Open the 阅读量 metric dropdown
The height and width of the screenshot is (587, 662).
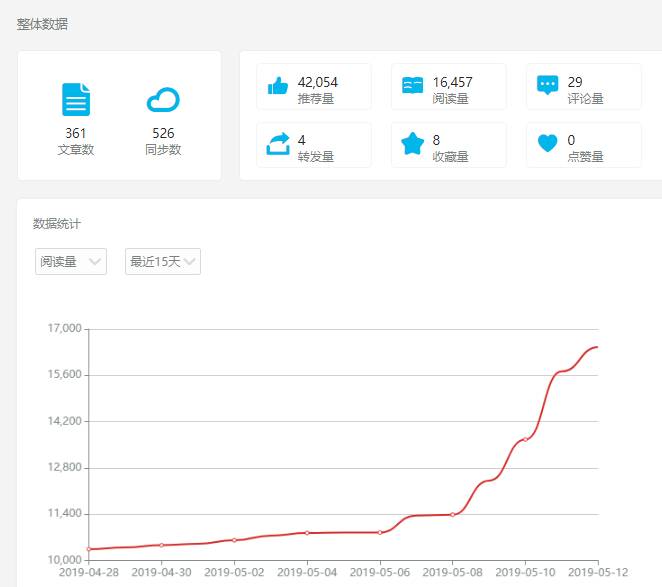point(71,261)
